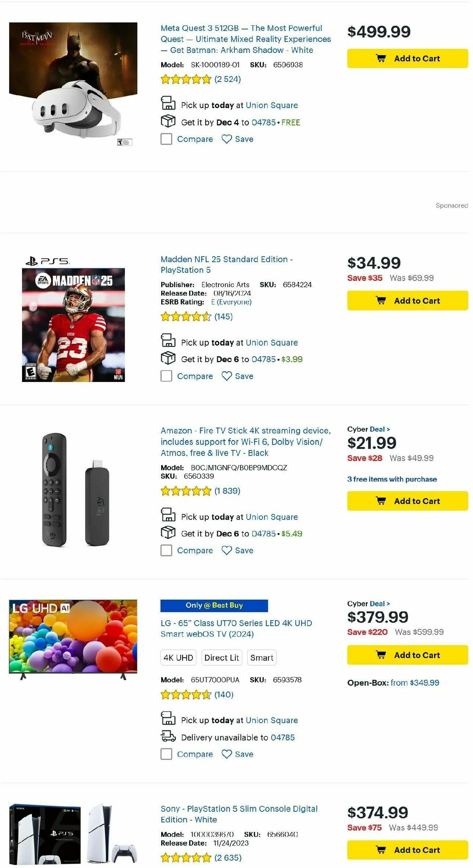Expand reviews via the (2 524) rating count
The image size is (473, 868).
click(228, 79)
